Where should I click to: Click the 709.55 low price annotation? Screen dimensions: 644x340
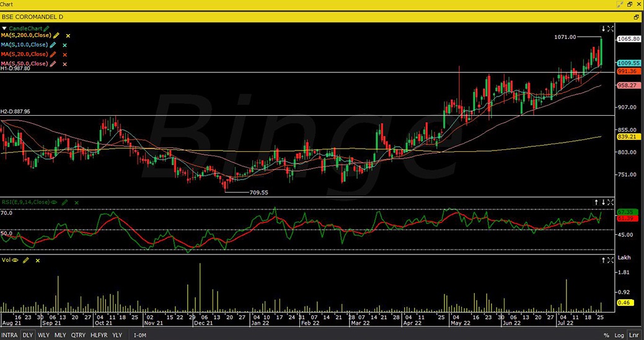pyautogui.click(x=258, y=193)
